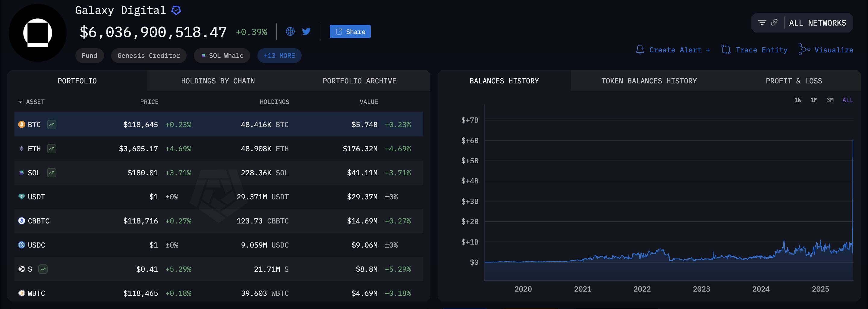Viewport: 868px width, 309px height.
Task: Open the website globe icon
Action: tap(290, 32)
